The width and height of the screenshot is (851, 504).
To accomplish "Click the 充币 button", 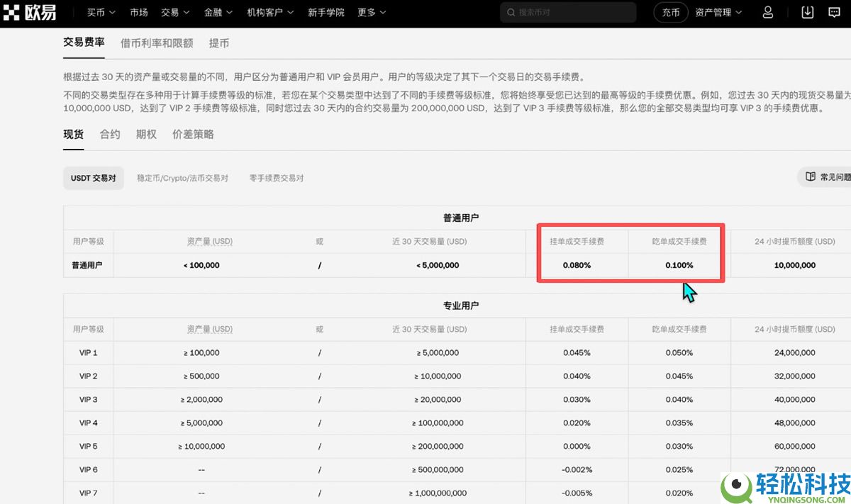I will [670, 12].
